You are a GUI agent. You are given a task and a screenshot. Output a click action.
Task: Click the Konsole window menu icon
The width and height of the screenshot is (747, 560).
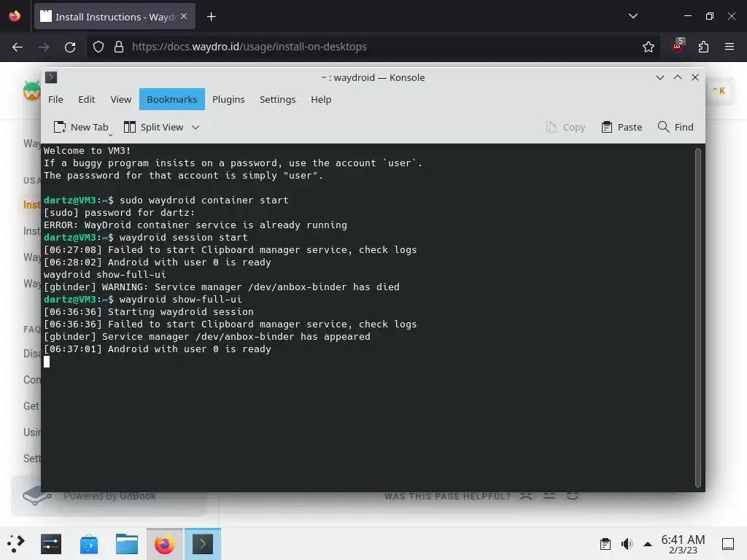tap(51, 77)
